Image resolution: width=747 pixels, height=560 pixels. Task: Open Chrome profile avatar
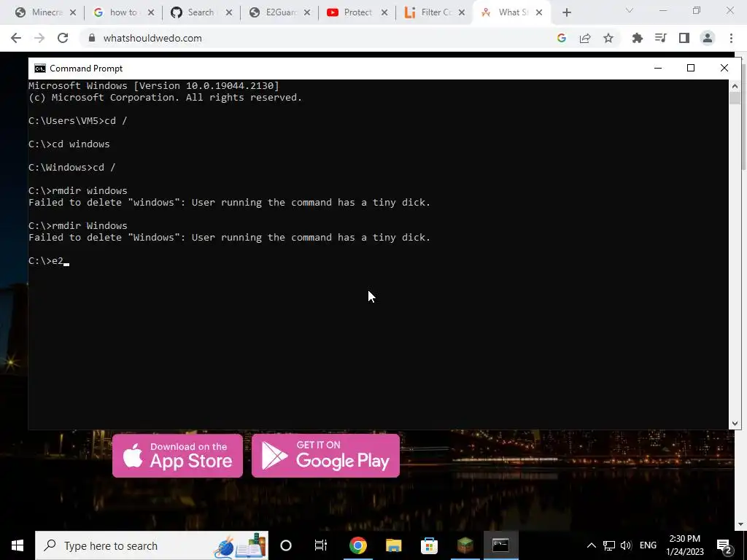click(x=708, y=38)
